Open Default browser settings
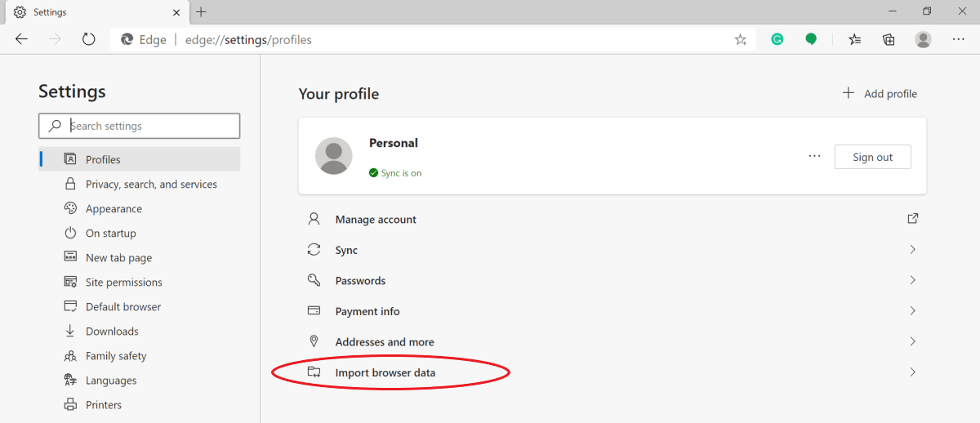Screen dimensions: 980x423 pyautogui.click(x=140, y=306)
